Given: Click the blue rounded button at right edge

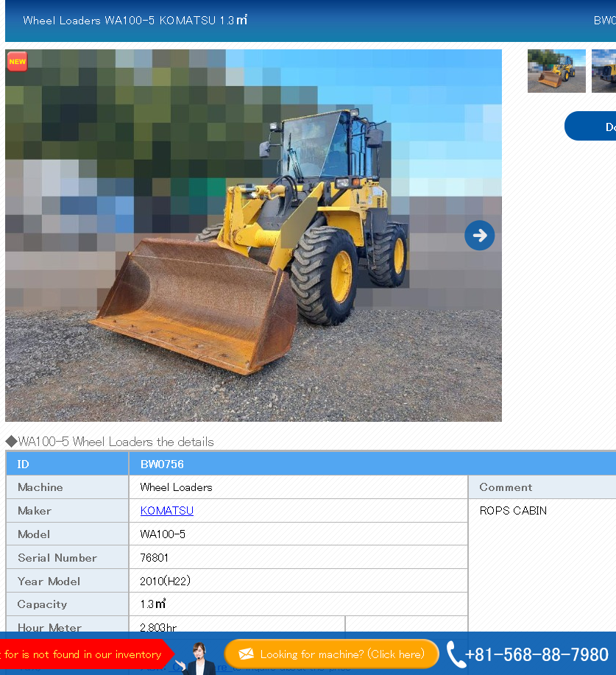Looking at the screenshot, I should pos(590,126).
